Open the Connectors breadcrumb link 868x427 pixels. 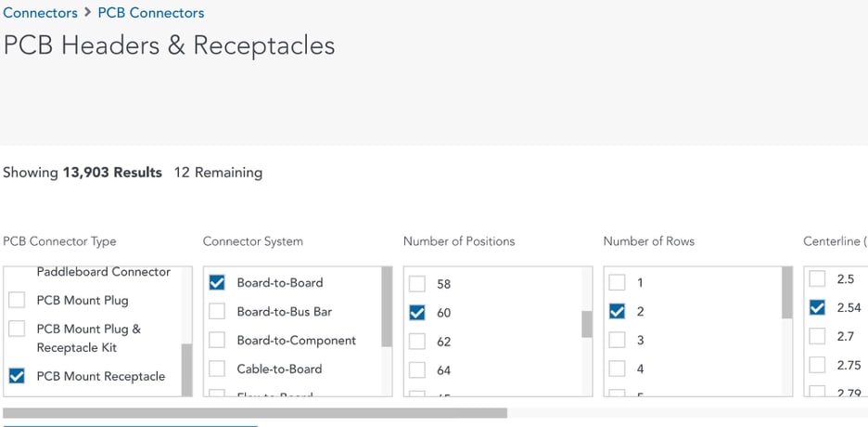tap(40, 13)
